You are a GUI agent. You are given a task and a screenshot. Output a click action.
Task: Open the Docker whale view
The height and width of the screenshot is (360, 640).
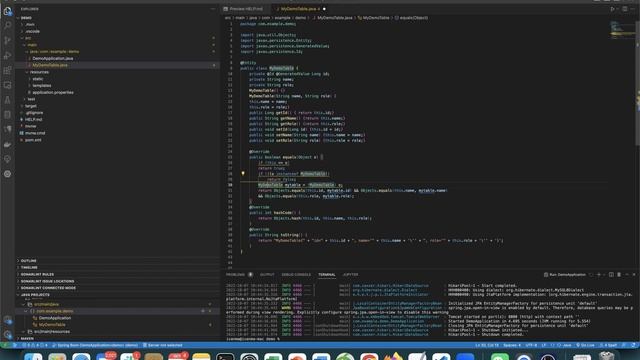pos(7,144)
